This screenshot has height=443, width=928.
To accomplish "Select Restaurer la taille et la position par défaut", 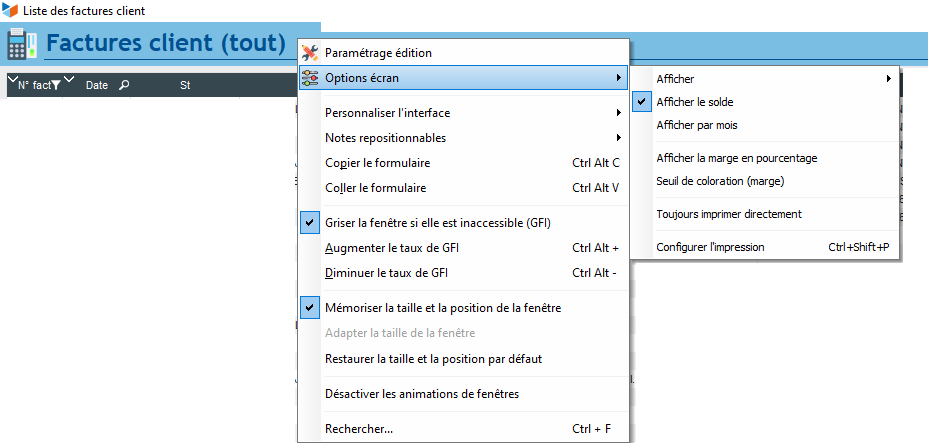I will pos(433,358).
